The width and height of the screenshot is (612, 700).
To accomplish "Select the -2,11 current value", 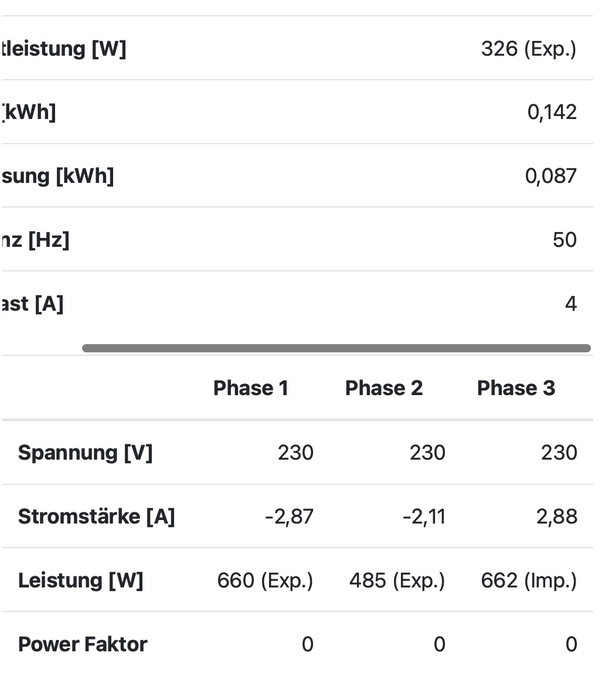I will (x=424, y=516).
